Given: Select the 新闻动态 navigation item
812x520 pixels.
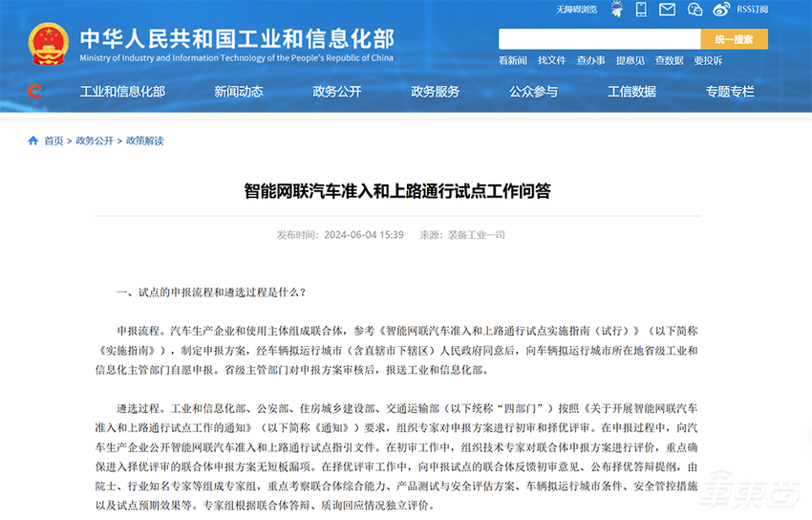Looking at the screenshot, I should click(x=239, y=92).
